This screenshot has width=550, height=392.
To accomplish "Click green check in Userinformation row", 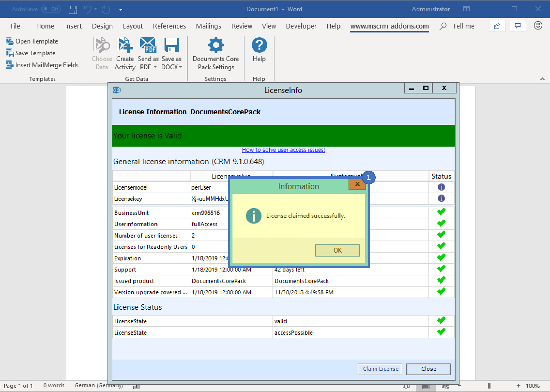I will point(441,223).
